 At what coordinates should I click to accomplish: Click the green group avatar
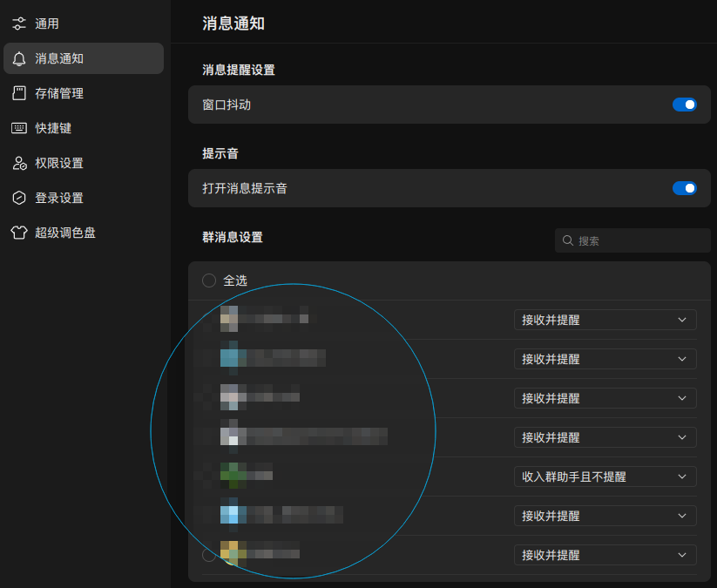(x=233, y=476)
